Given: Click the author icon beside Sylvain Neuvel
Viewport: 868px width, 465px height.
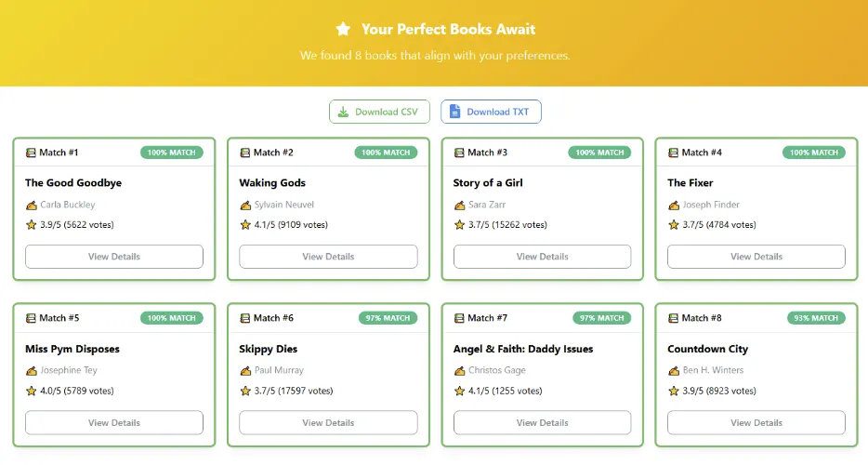Looking at the screenshot, I should (245, 205).
